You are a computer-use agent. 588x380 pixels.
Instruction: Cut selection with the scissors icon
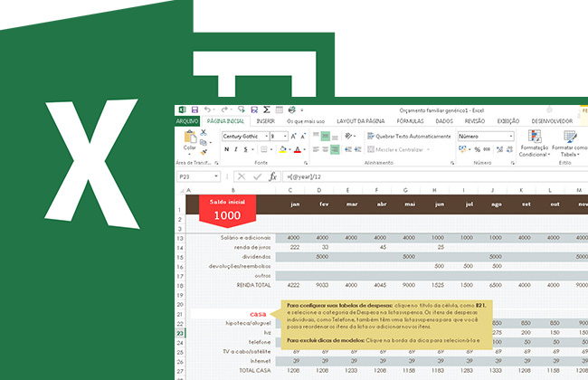point(204,132)
